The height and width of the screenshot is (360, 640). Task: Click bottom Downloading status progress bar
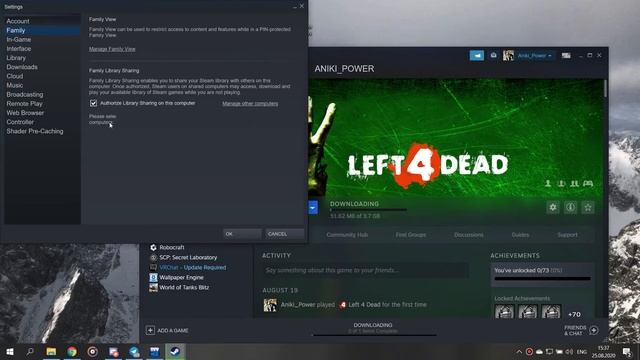pyautogui.click(x=374, y=335)
